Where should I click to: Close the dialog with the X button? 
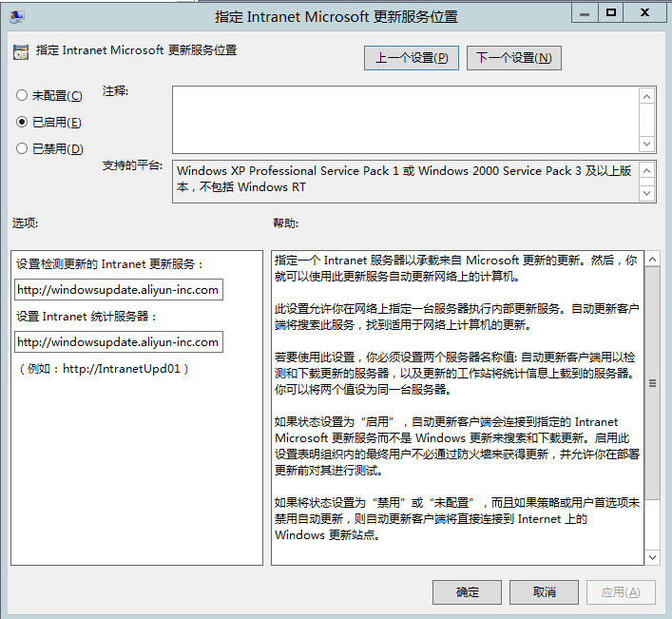[644, 11]
